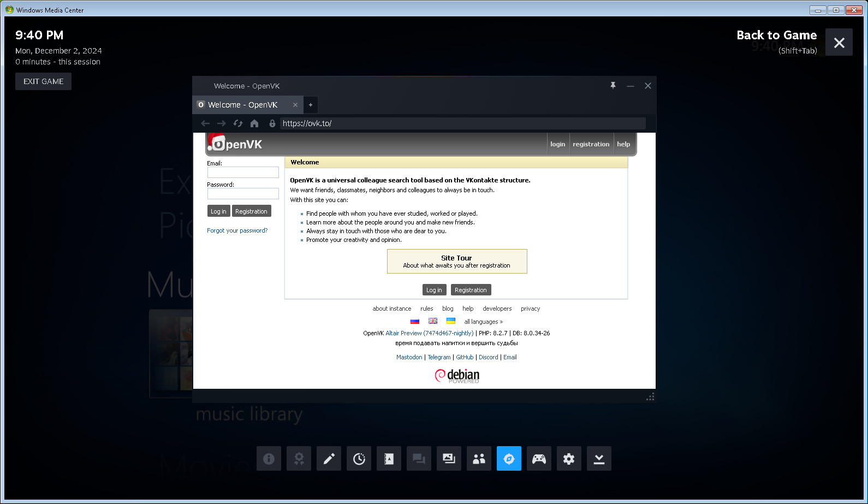Click the Forgot your password? link
Image resolution: width=868 pixels, height=504 pixels.
coord(237,230)
